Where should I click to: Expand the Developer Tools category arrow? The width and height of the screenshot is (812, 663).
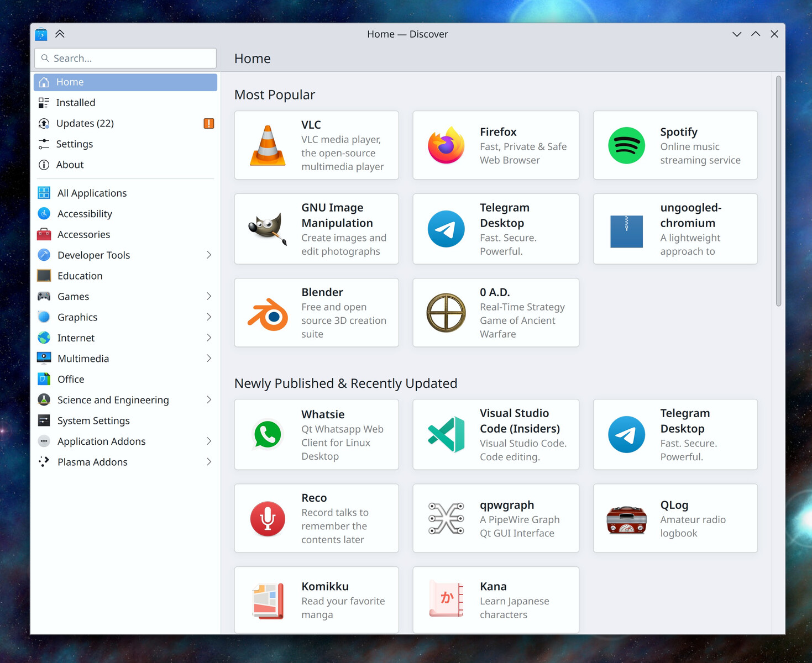[209, 255]
